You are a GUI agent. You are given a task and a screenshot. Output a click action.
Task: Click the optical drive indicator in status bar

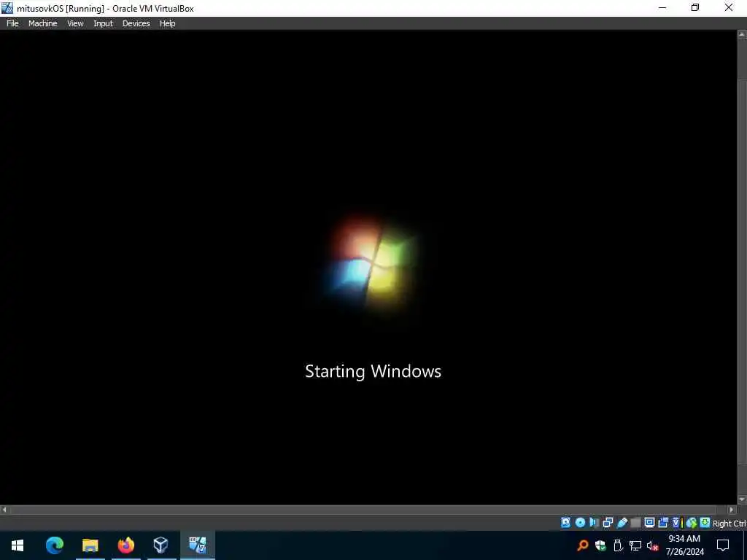[x=580, y=522]
